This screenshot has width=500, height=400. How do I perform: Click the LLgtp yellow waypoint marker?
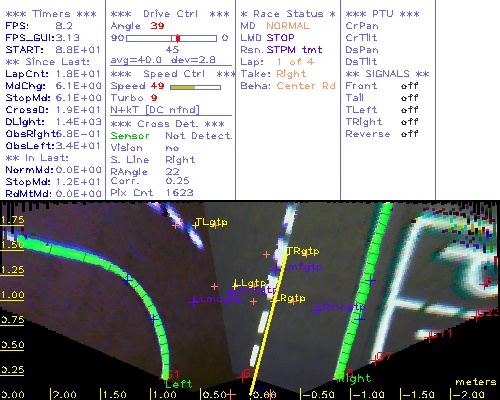(x=235, y=285)
